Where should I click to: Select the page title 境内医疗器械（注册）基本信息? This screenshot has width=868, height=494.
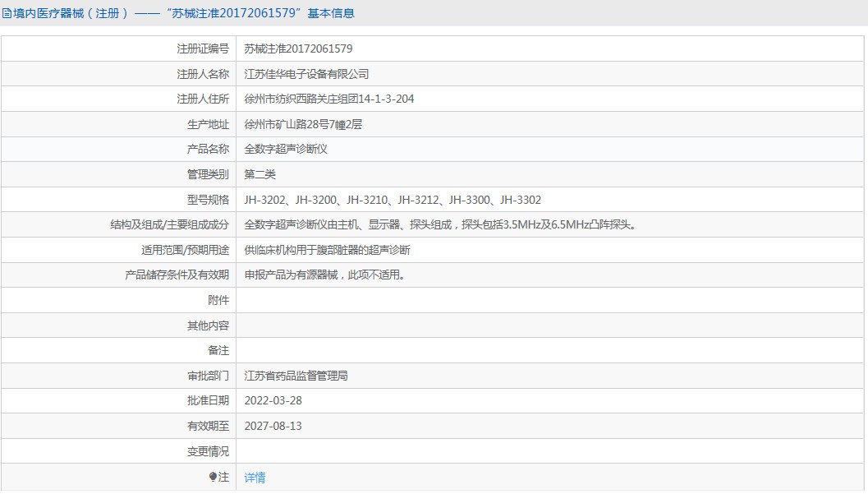(x=183, y=13)
